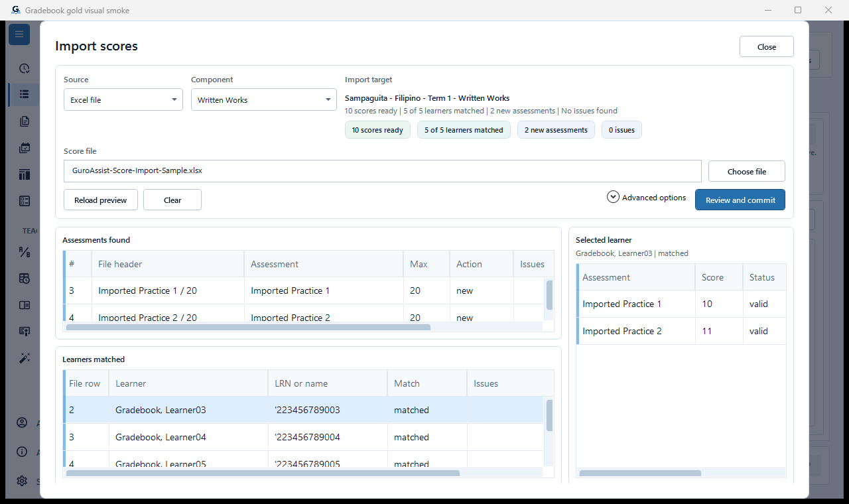Screen dimensions: 849x504
Task: Click the '5 of 5 learners matched' badge
Action: pos(464,130)
